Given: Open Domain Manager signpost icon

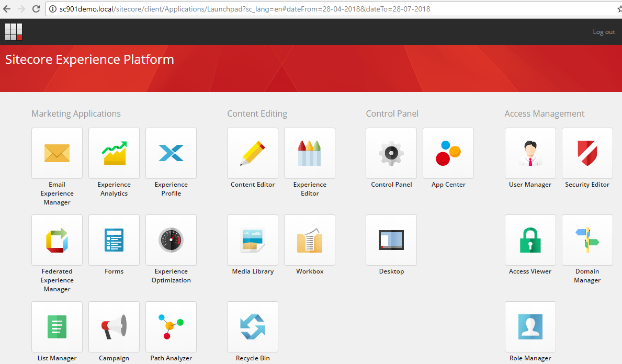Looking at the screenshot, I should (587, 240).
